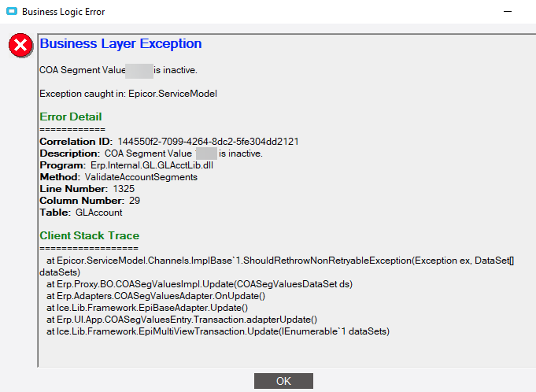The image size is (536, 392).
Task: Click the Column Number value 29
Action: [135, 201]
